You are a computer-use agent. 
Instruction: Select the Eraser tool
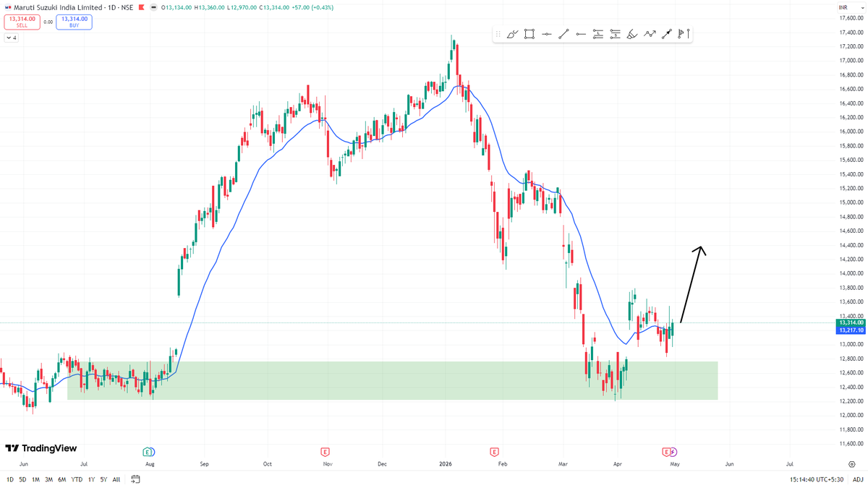tap(631, 34)
